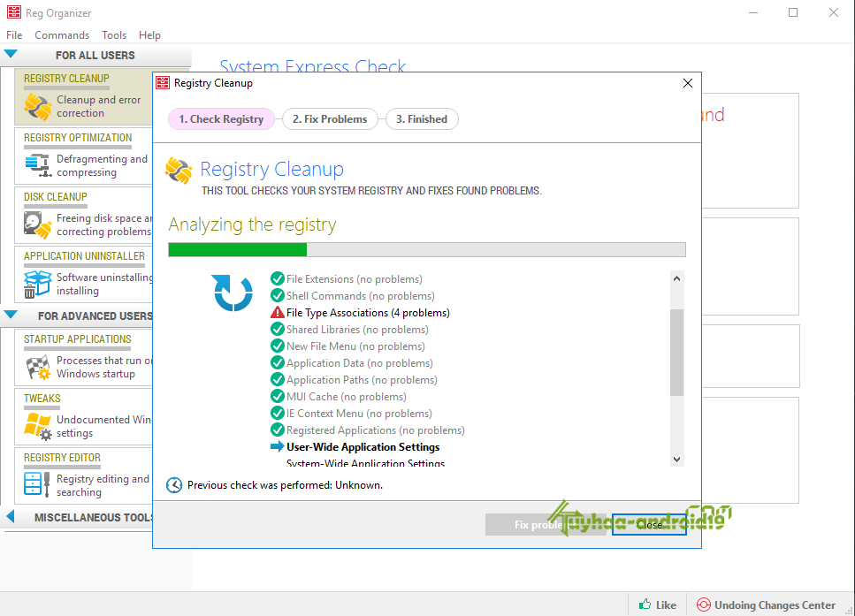
Task: Click the thumbs-up Like icon in status bar
Action: [x=645, y=605]
